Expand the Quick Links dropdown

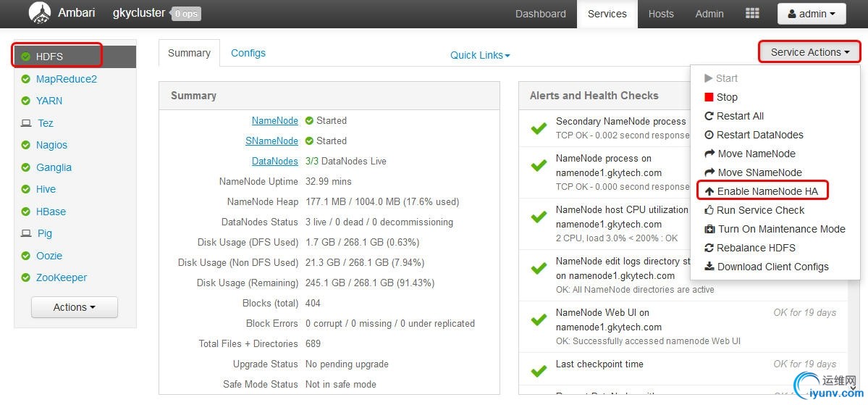tap(480, 55)
